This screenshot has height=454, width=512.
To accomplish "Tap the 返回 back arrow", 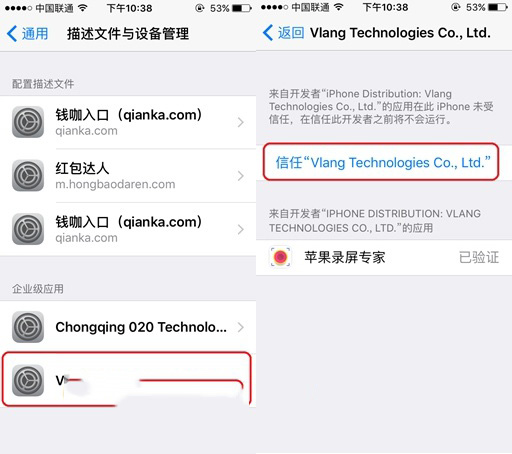I will pos(268,33).
